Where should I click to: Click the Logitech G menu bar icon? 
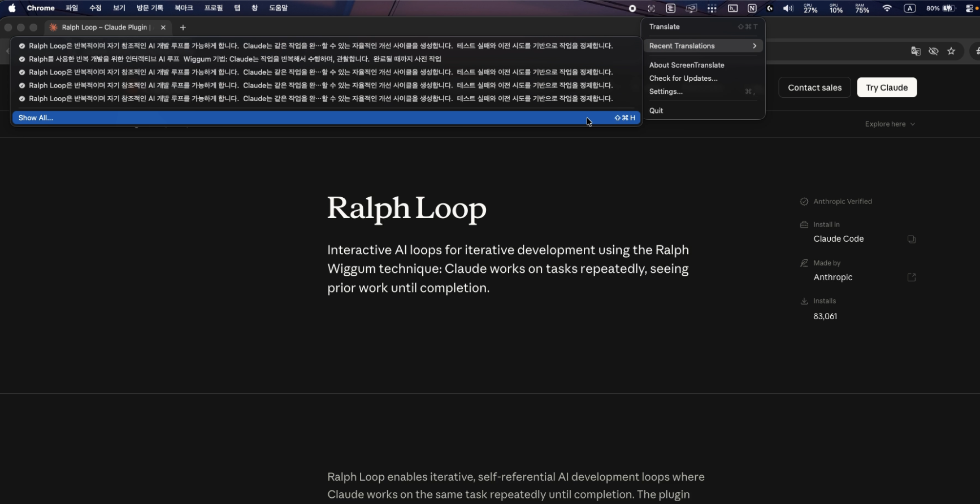tap(770, 8)
